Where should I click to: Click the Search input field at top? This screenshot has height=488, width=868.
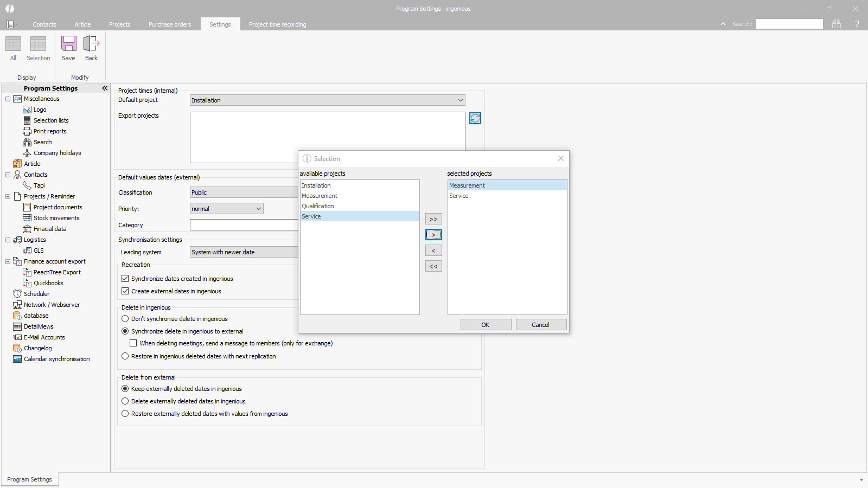point(789,24)
